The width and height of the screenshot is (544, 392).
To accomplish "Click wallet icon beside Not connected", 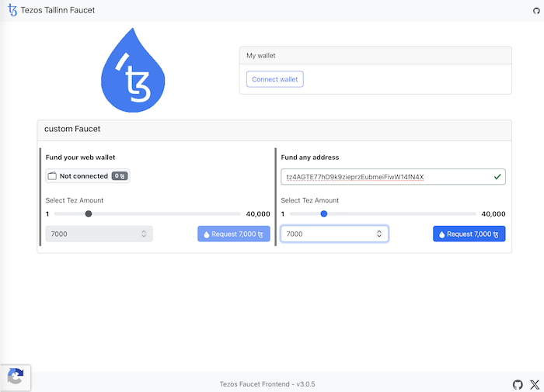I will (53, 176).
